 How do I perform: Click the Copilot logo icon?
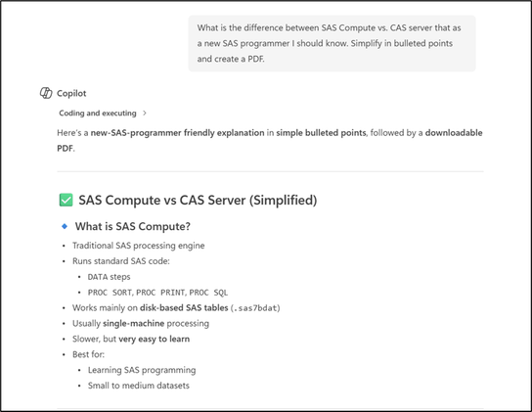(46, 93)
